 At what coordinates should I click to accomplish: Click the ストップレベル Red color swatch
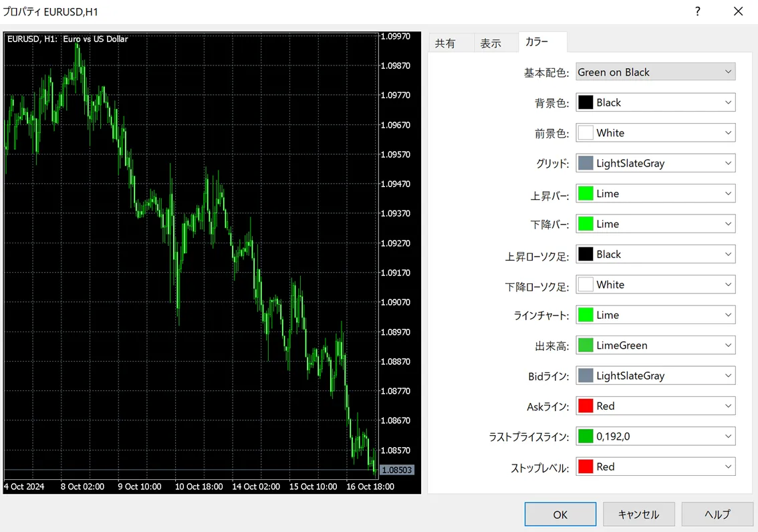(x=586, y=467)
